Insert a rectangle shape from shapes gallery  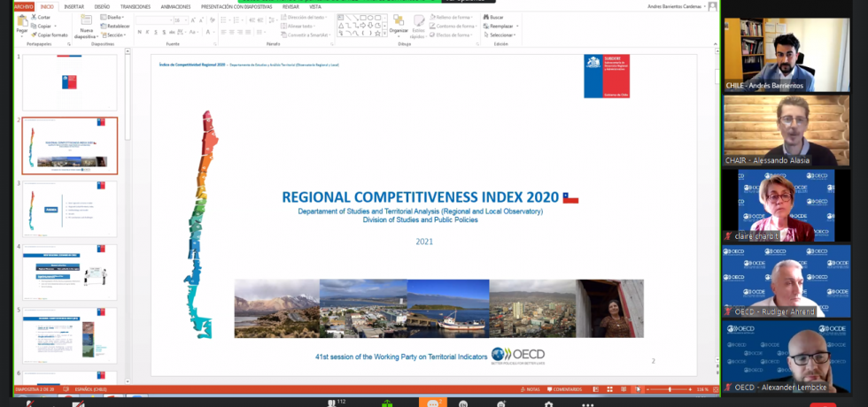point(362,18)
